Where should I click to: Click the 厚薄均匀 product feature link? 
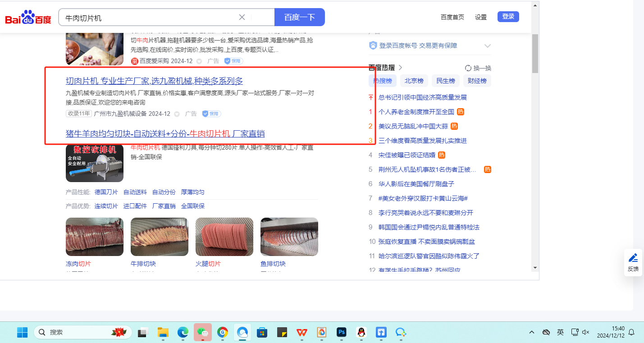(193, 192)
